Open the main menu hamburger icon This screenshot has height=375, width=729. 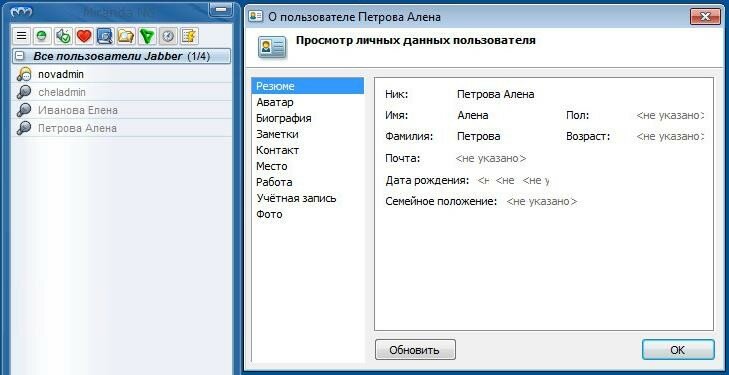[21, 36]
